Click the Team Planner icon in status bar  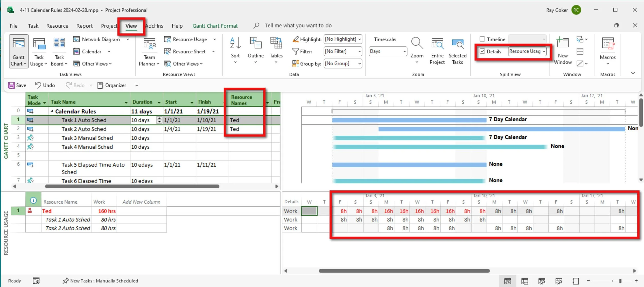tap(542, 281)
